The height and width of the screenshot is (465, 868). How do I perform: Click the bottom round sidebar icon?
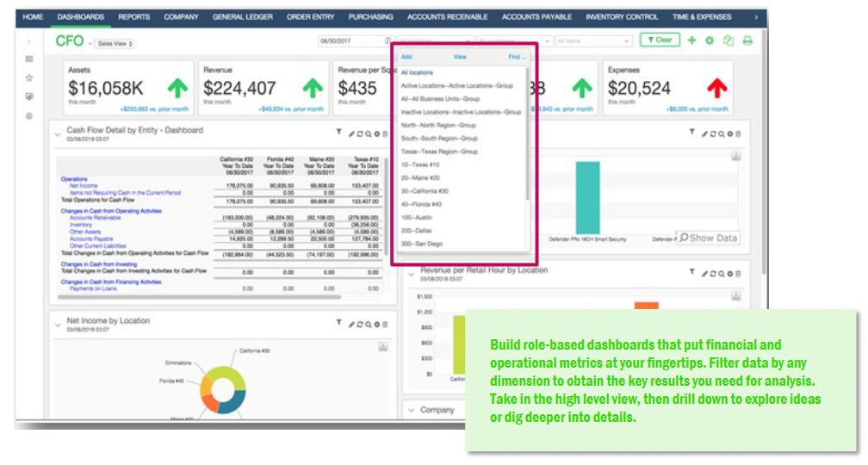[x=29, y=115]
